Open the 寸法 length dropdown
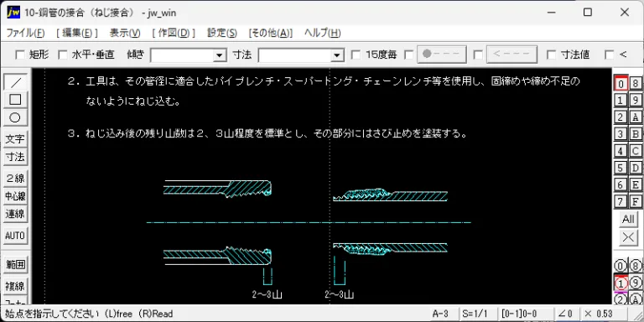This screenshot has height=322, width=644. tap(337, 55)
